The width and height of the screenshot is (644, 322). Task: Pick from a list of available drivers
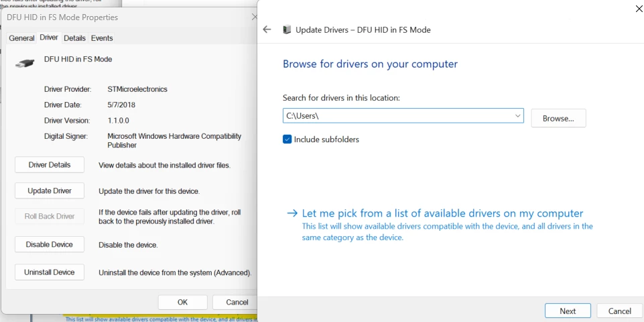[442, 213]
